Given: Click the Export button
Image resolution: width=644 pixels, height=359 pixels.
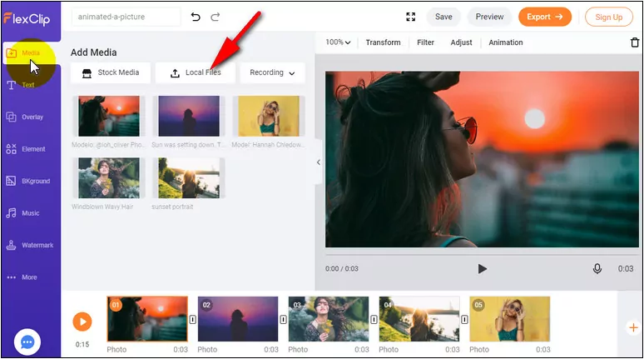Looking at the screenshot, I should tap(545, 17).
